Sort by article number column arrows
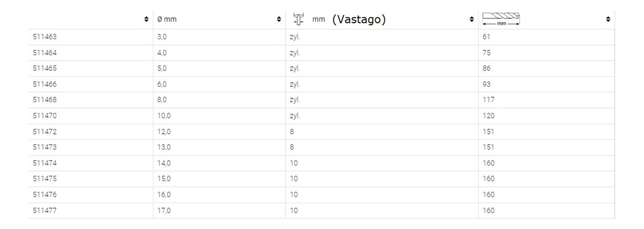Image resolution: width=644 pixels, height=229 pixels. [x=147, y=19]
